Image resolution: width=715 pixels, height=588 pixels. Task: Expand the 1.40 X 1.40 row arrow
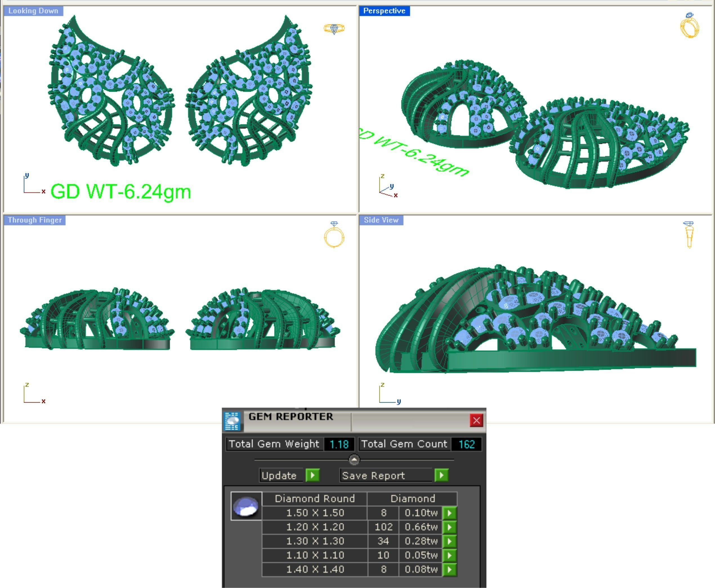(x=449, y=570)
